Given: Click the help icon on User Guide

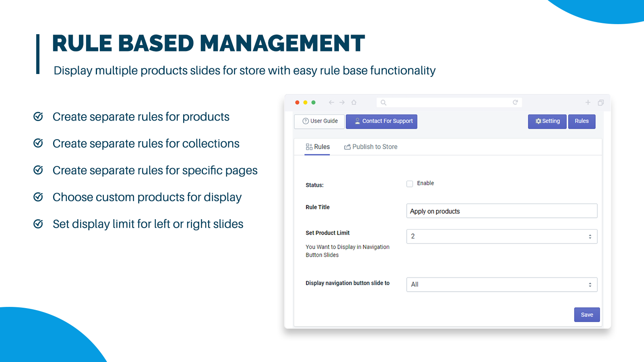Looking at the screenshot, I should click(305, 121).
